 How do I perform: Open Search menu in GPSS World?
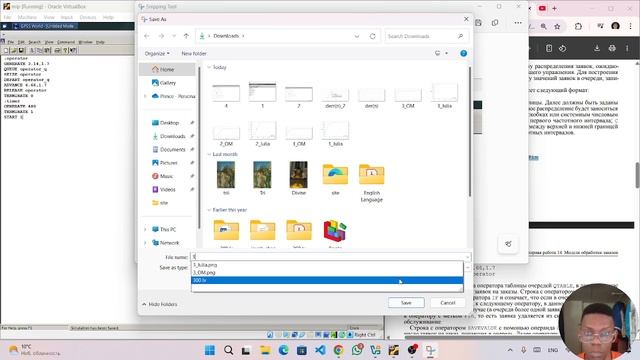(x=34, y=42)
